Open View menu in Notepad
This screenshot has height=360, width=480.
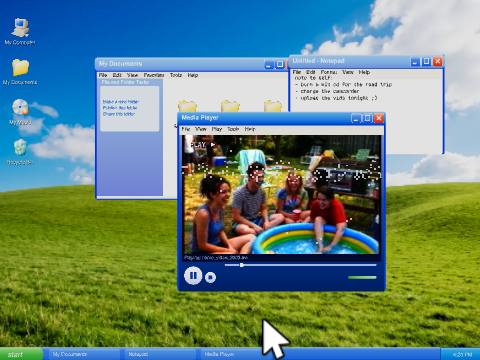tap(348, 72)
